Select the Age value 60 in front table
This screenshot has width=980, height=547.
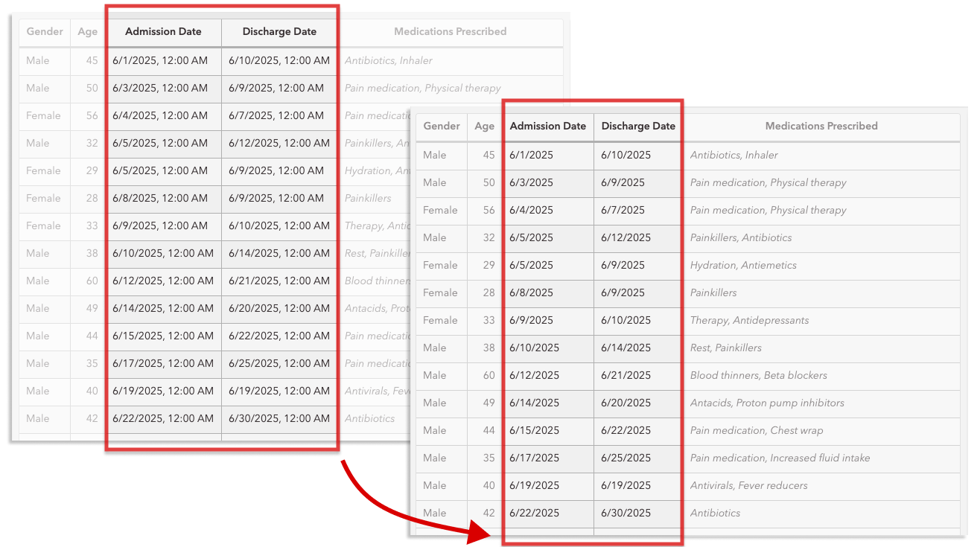pyautogui.click(x=484, y=376)
